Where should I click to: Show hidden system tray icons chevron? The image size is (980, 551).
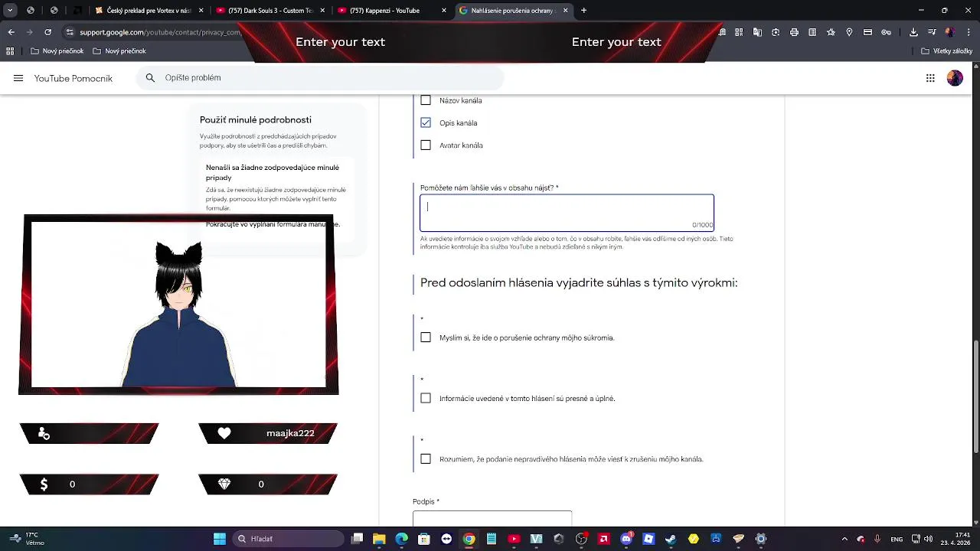[x=844, y=539]
